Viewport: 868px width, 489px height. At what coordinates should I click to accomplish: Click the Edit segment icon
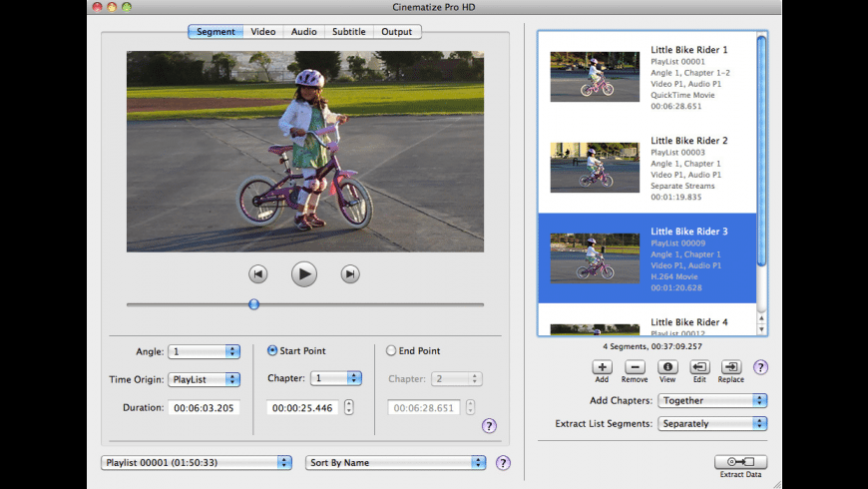click(699, 367)
